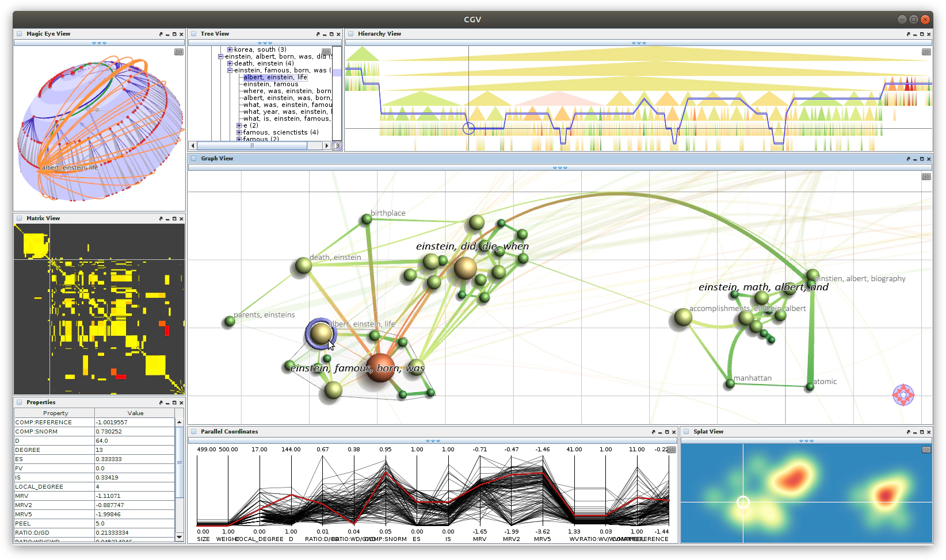This screenshot has width=946, height=560.
Task: Detach the Parallel Coordinates panel
Action: tap(654, 432)
